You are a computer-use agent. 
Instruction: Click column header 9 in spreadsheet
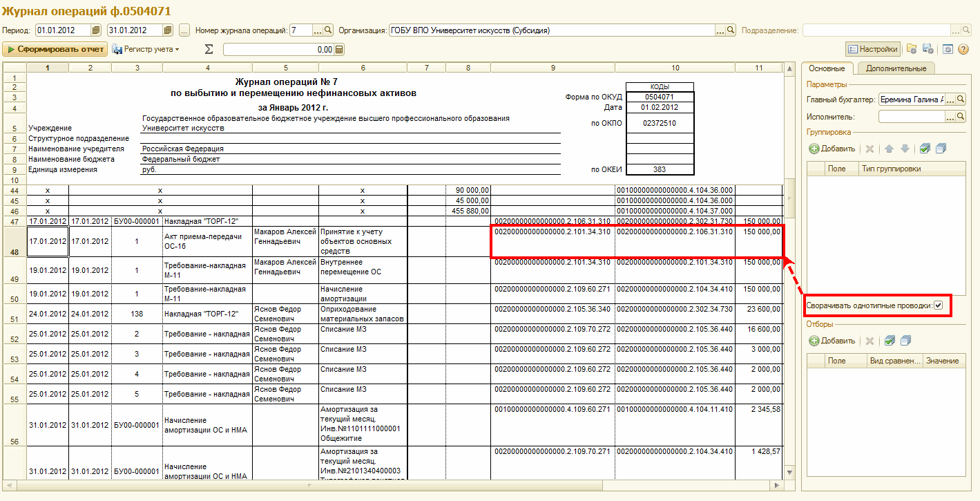click(553, 68)
